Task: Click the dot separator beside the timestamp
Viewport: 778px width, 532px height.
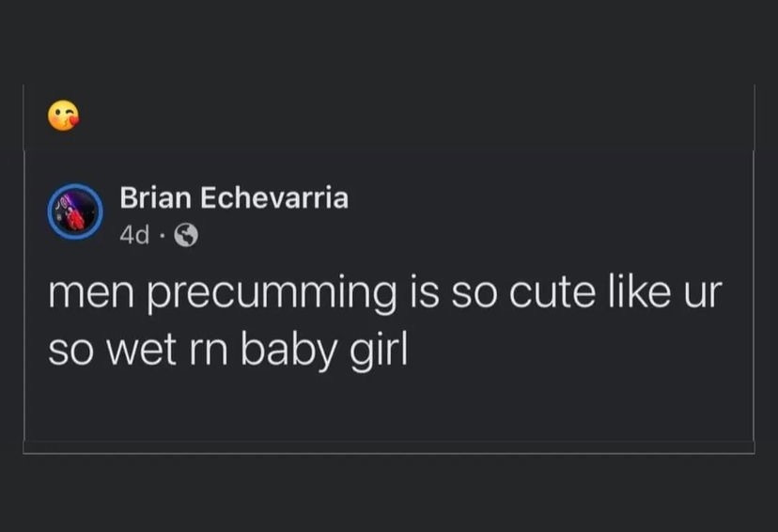Action: point(162,236)
